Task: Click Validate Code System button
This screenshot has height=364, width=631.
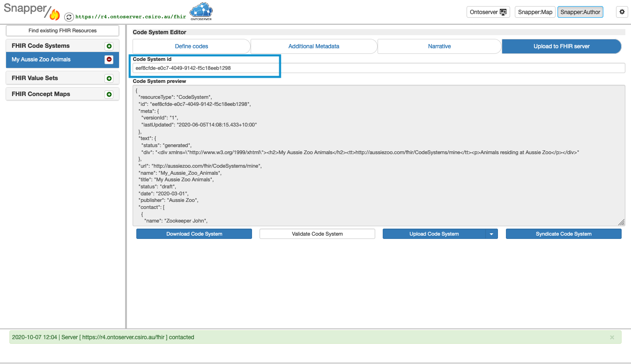Action: coord(317,234)
